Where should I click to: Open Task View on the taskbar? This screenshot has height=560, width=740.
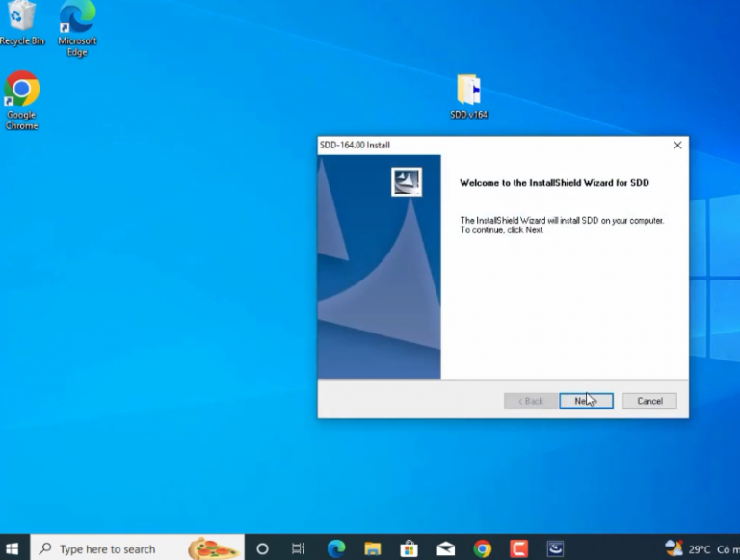click(x=299, y=548)
